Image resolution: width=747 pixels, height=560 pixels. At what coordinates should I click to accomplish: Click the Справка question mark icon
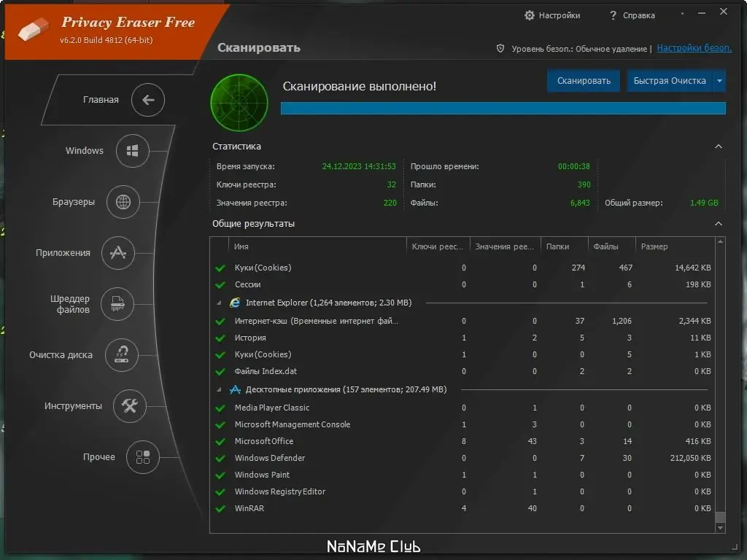pos(613,15)
